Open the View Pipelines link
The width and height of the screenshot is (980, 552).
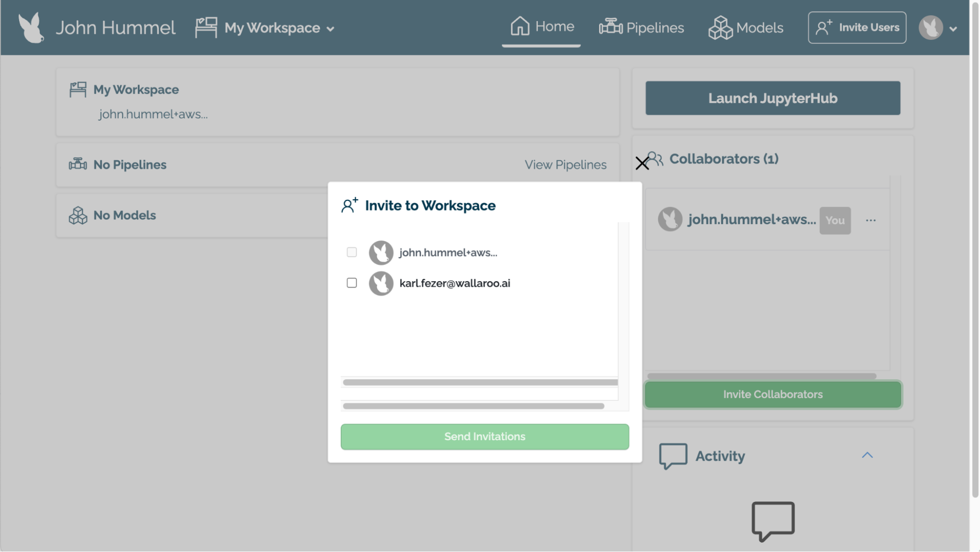pyautogui.click(x=565, y=165)
